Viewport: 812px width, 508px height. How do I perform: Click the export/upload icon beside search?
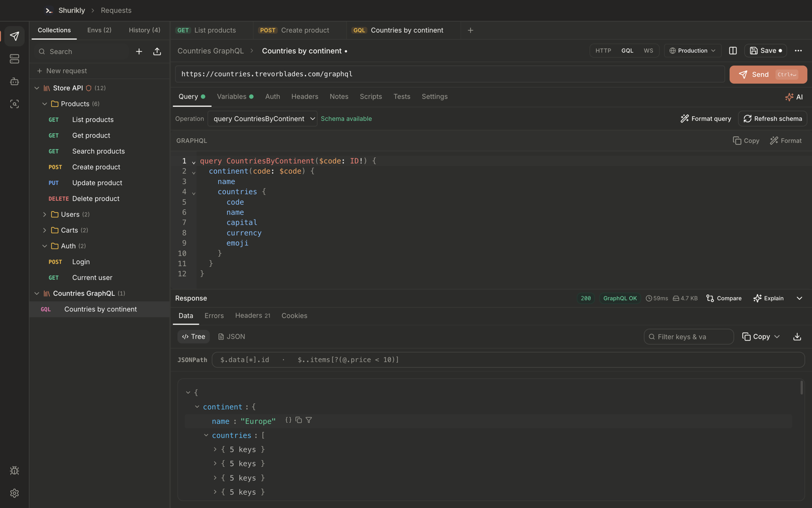click(157, 51)
